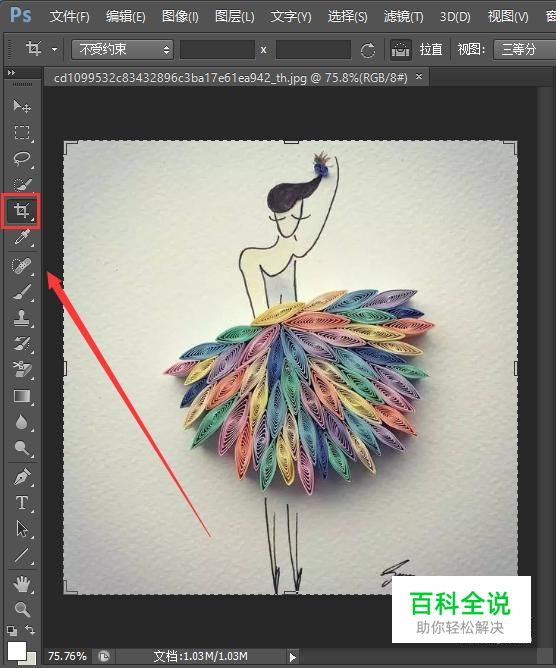556x668 pixels.
Task: Click the status bar share preview icon
Action: [x=104, y=656]
